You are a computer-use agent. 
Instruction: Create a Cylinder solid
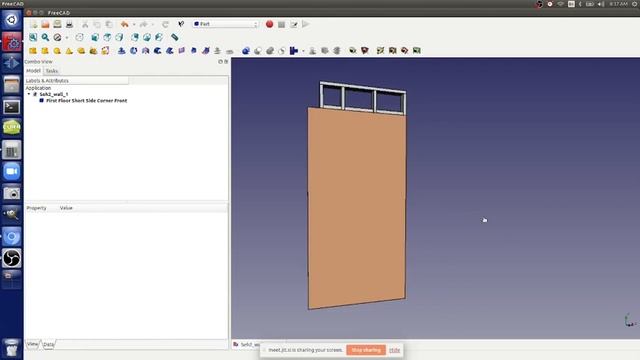pos(45,51)
